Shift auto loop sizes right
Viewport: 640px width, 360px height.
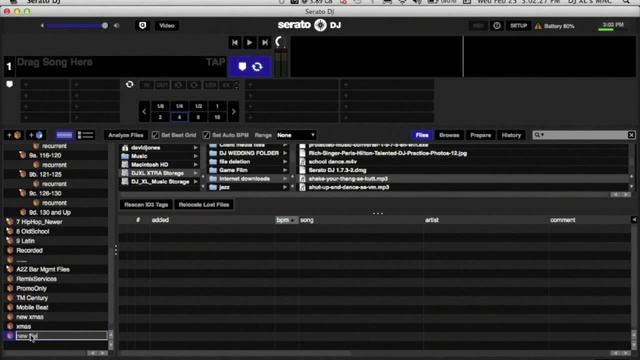coord(233,112)
